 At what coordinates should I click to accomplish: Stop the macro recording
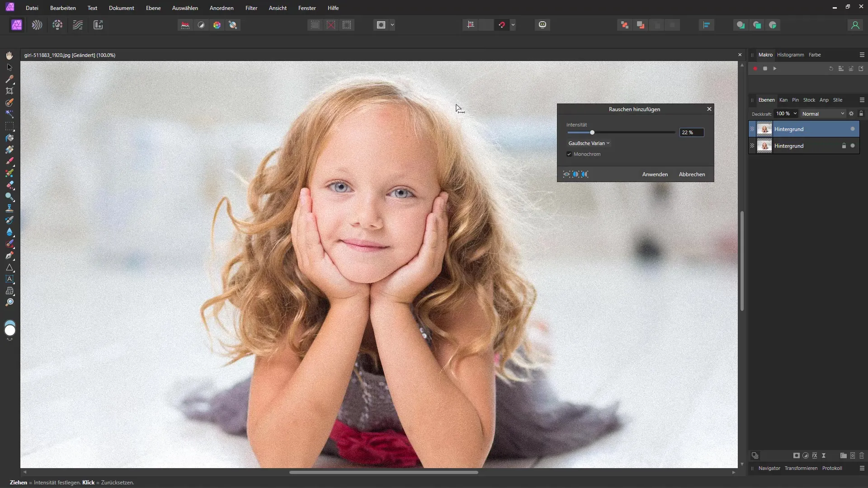coord(765,69)
